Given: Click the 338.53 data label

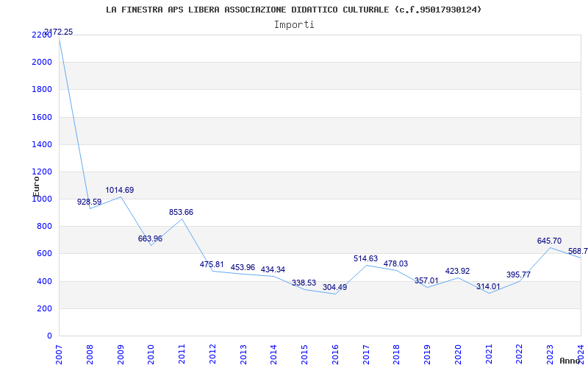Looking at the screenshot, I should pos(304,283).
